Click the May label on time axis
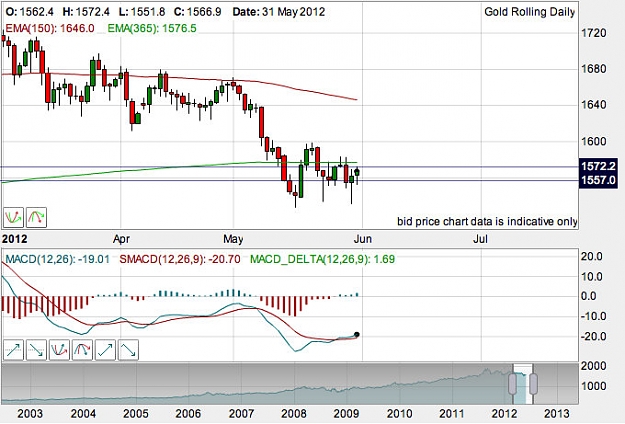Screen dimensions: 625x424 [x=233, y=239]
